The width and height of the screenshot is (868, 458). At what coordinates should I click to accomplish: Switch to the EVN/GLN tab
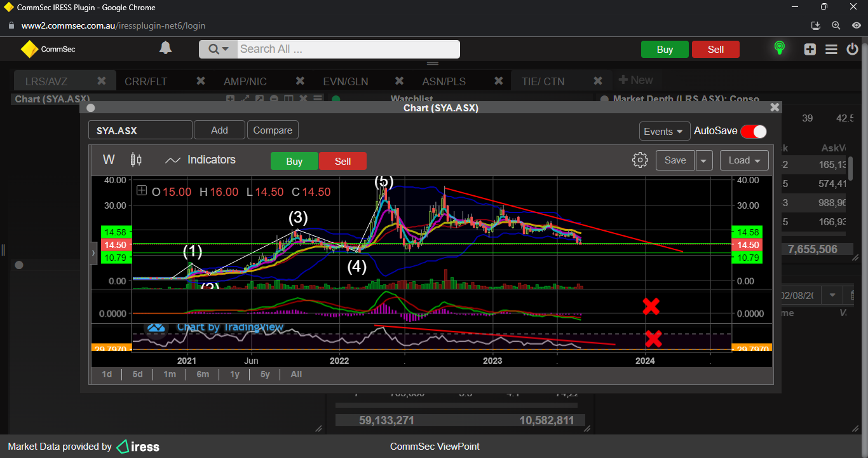[x=345, y=81]
